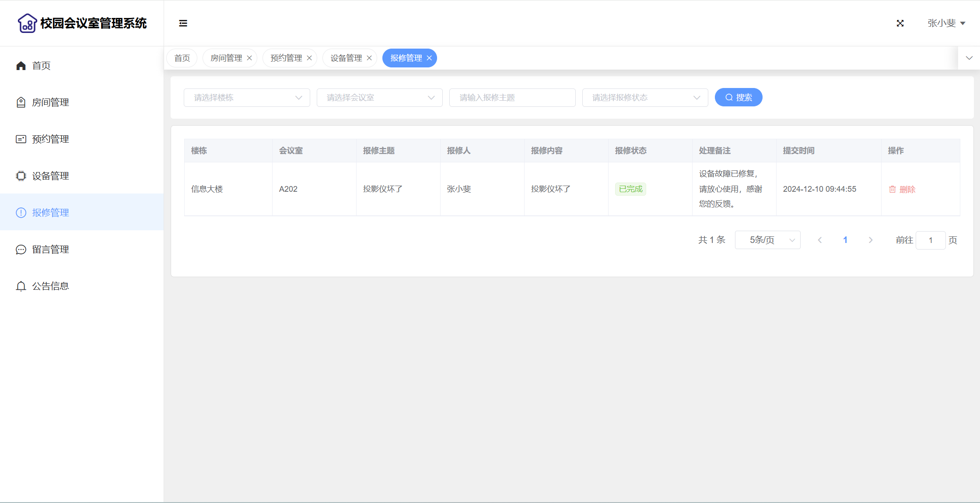Open the 请选择报修状态 dropdown
Image resolution: width=980 pixels, height=503 pixels.
pyautogui.click(x=645, y=98)
